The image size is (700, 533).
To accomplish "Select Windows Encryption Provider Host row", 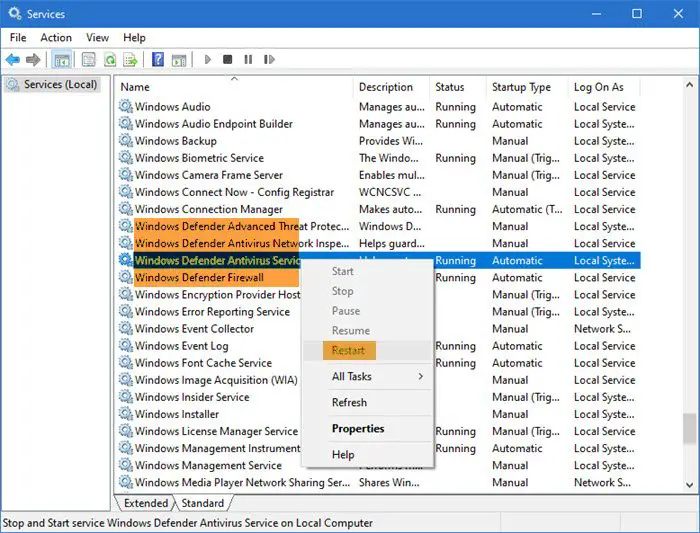I will coord(379,295).
